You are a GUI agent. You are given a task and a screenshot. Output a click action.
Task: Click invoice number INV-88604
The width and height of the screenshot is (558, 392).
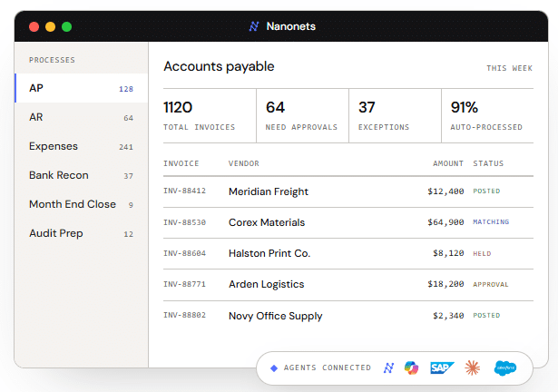coord(184,253)
